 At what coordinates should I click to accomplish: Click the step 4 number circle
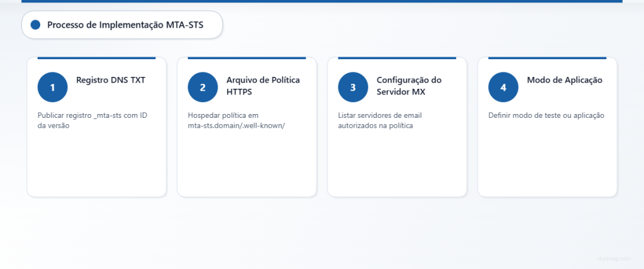(x=503, y=87)
